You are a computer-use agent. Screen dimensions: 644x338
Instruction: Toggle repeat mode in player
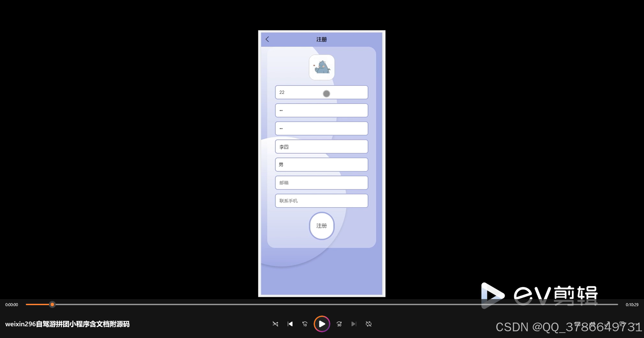click(369, 324)
